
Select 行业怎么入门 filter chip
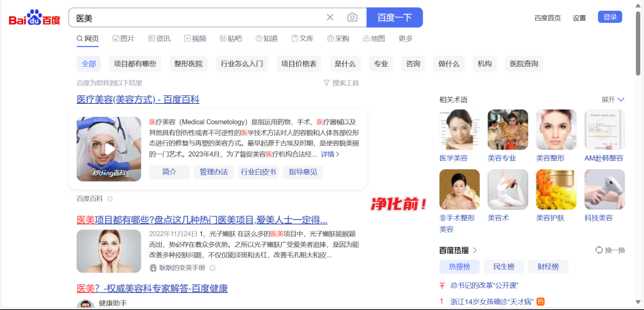[x=241, y=64]
